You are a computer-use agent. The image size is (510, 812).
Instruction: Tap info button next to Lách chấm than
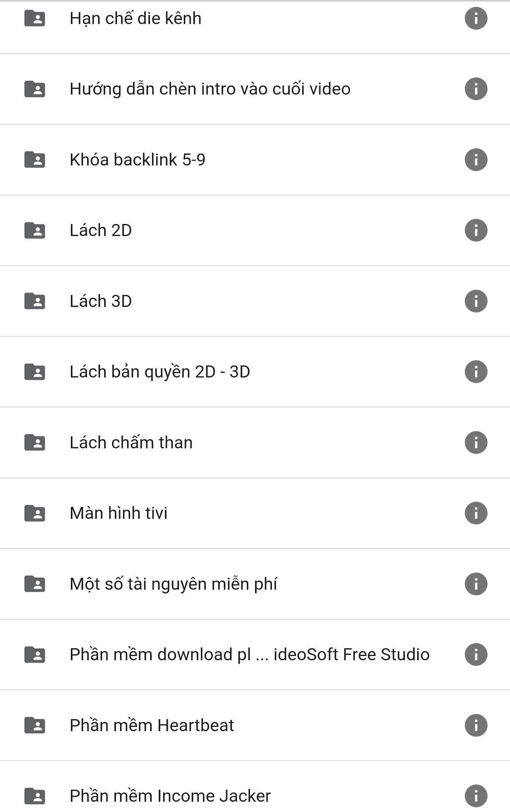(x=476, y=442)
